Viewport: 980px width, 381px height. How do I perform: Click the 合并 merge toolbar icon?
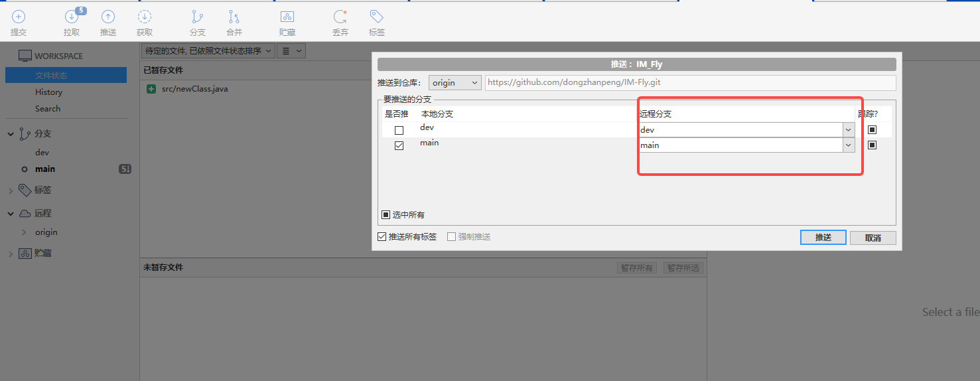click(x=234, y=17)
